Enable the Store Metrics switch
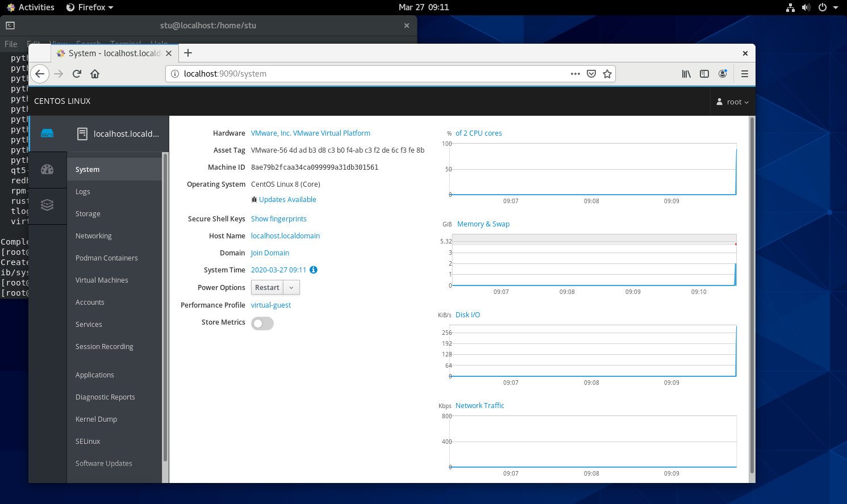847x504 pixels. coord(262,324)
